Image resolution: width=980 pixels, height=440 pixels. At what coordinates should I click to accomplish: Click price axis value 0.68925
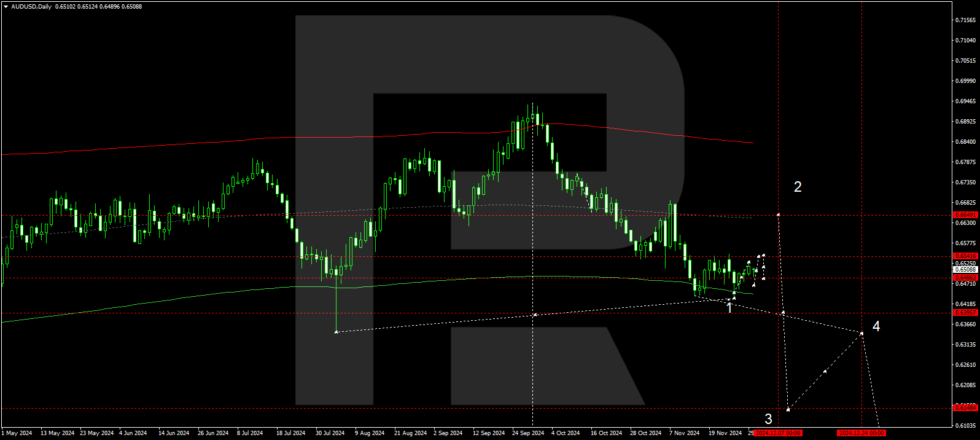[x=965, y=122]
